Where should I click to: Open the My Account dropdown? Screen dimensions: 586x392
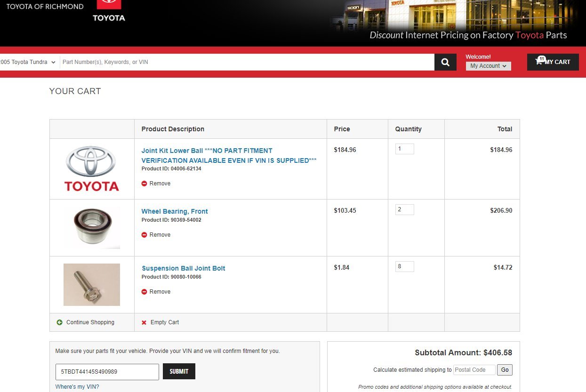click(x=488, y=66)
